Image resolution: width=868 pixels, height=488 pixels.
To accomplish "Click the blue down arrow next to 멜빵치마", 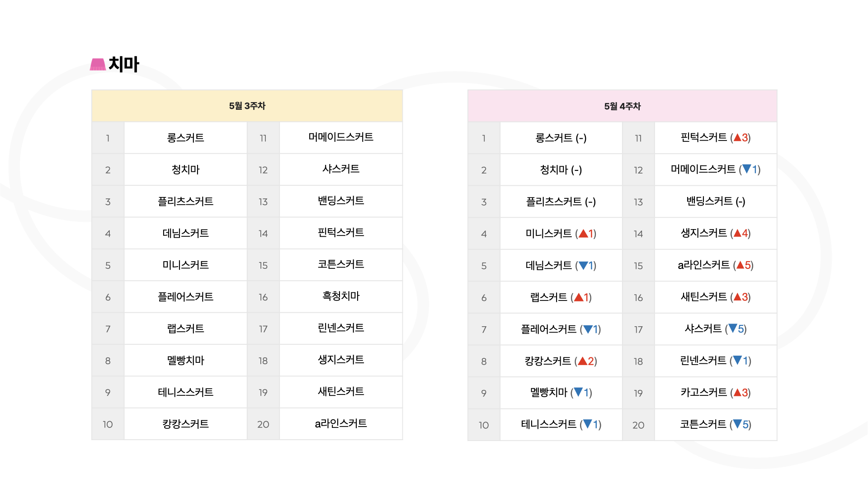I will point(578,392).
